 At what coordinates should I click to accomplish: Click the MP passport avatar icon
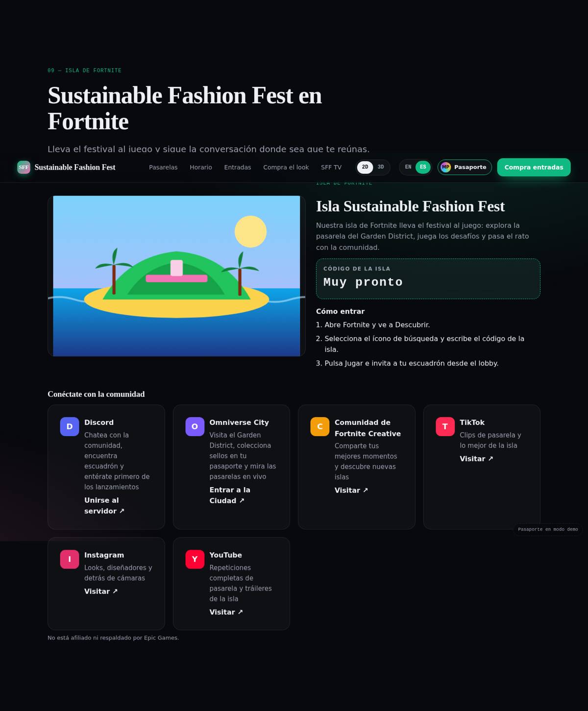[x=445, y=167]
